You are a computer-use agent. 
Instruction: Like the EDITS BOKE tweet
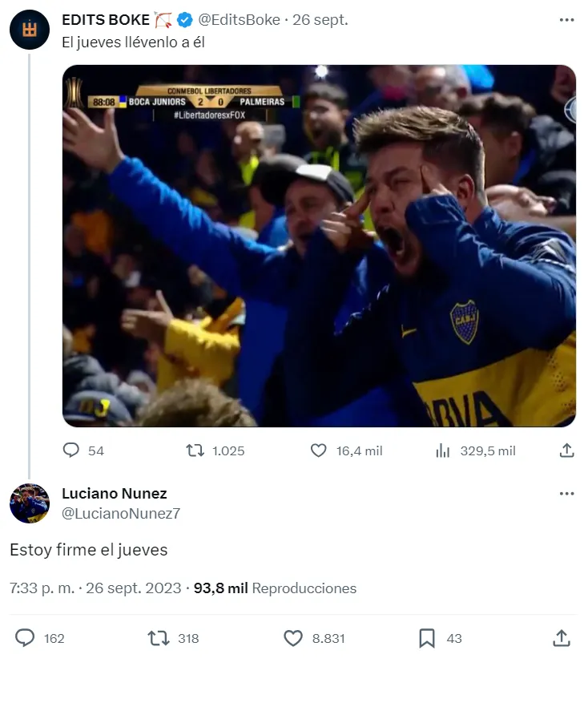click(319, 450)
